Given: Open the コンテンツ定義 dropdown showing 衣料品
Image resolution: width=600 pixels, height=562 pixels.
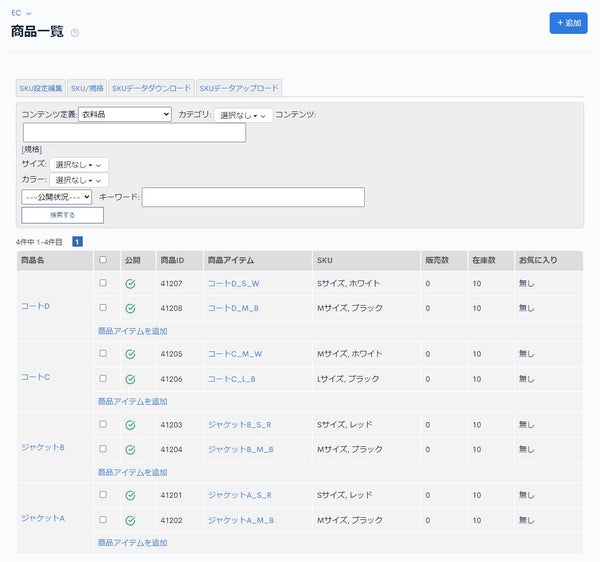Looking at the screenshot, I should point(125,114).
